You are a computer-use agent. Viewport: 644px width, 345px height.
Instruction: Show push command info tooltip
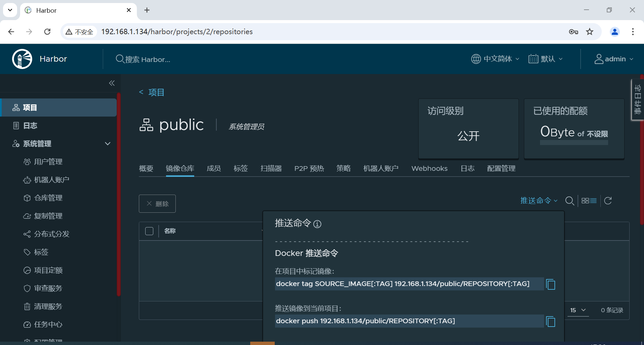317,224
